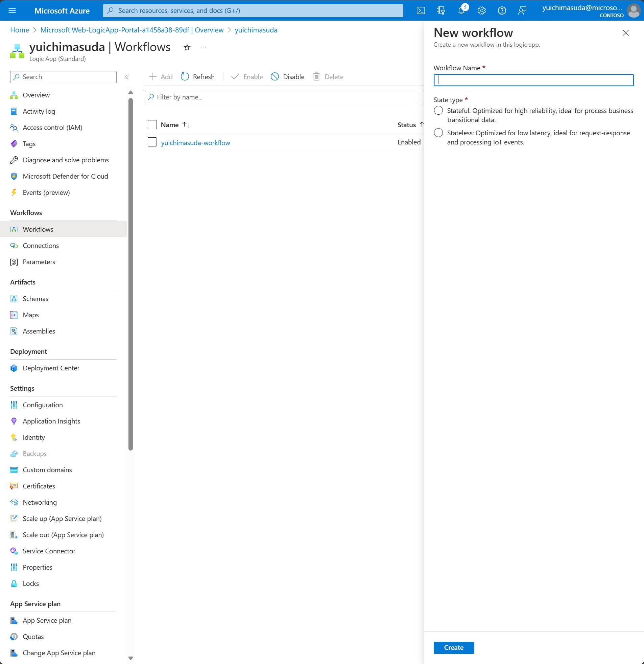The image size is (644, 664).
Task: Check the select-all Name checkbox
Action: tap(152, 125)
